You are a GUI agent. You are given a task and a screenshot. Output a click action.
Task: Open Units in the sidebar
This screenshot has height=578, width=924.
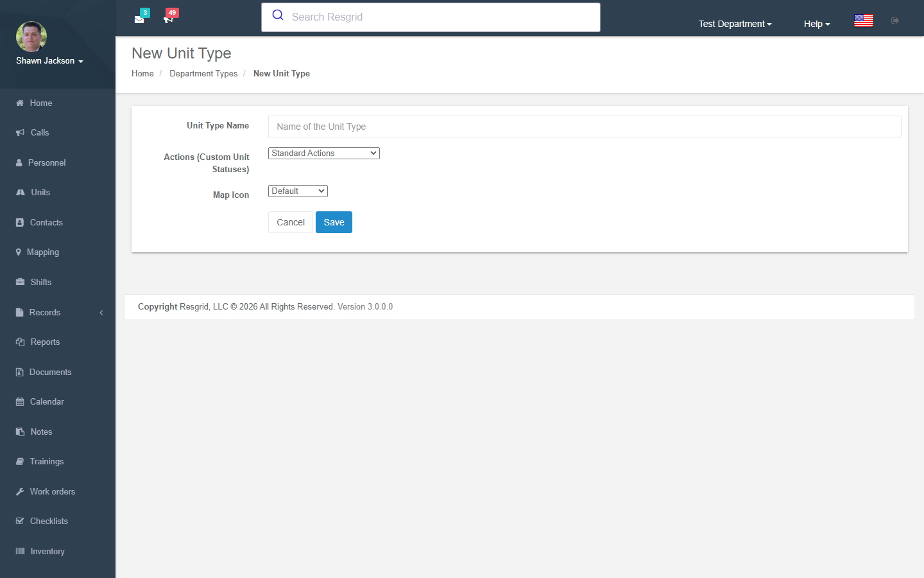[x=40, y=193]
